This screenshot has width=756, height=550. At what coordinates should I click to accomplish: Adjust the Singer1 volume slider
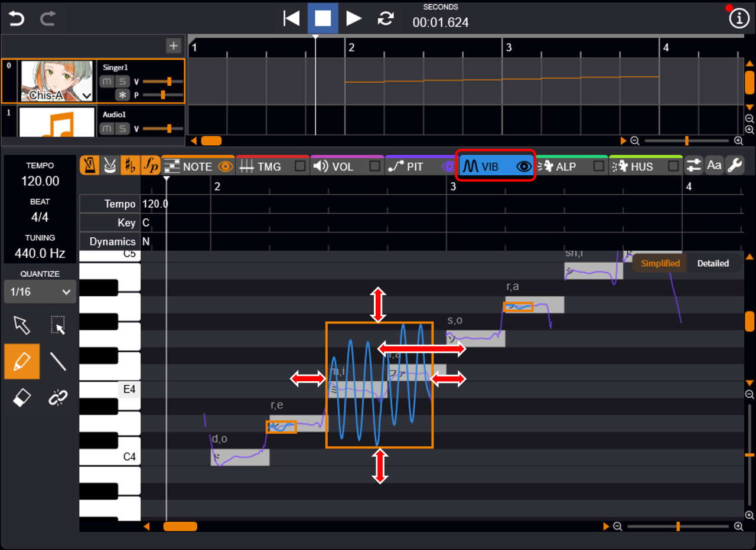coord(163,81)
